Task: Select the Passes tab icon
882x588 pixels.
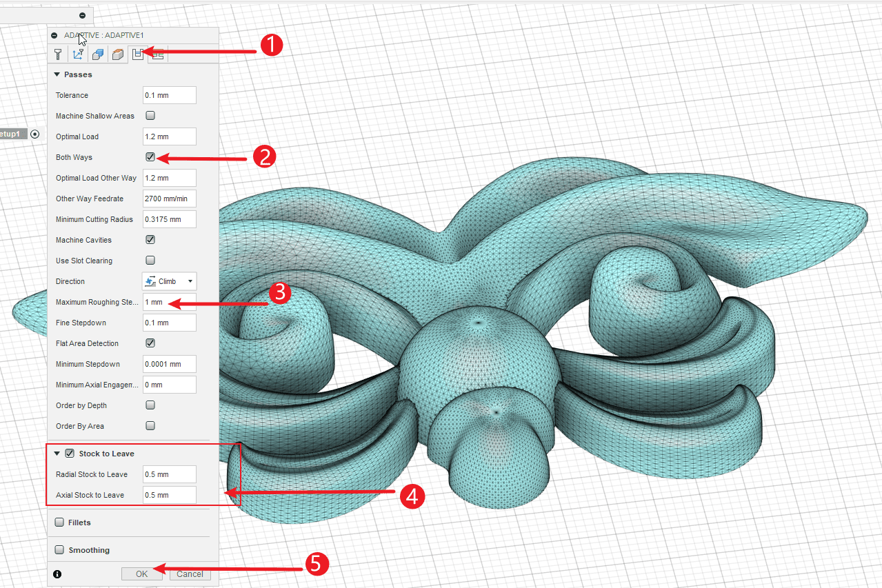Action: (138, 54)
